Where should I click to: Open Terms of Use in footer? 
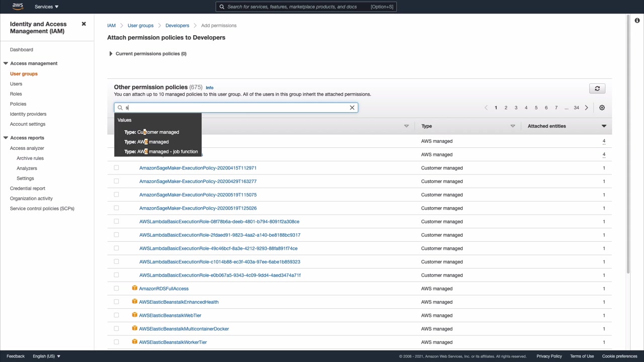click(x=582, y=356)
